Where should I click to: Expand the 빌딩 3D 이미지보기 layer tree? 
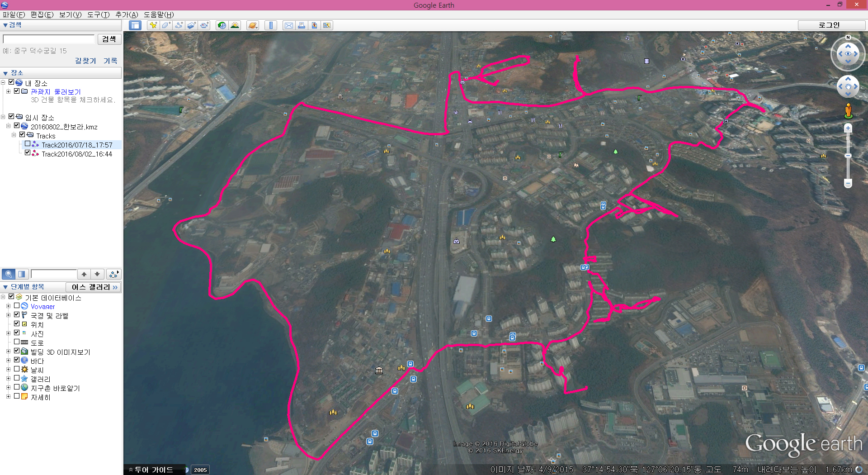[x=8, y=351]
